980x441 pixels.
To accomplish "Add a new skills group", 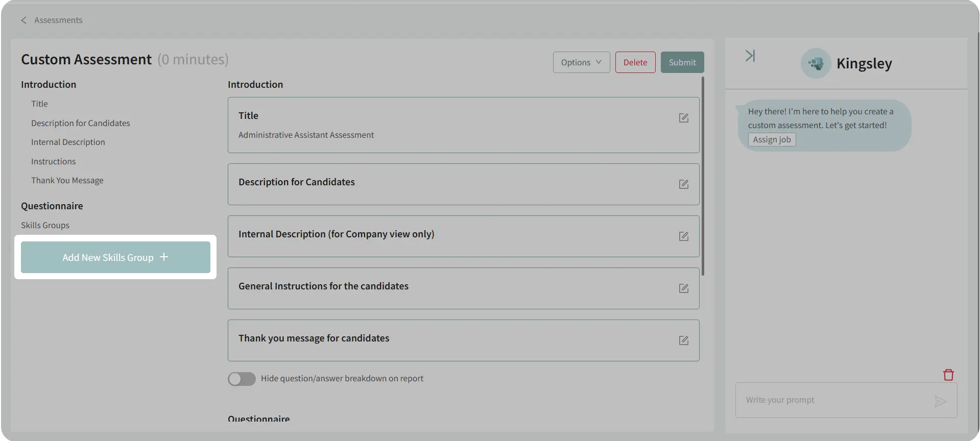I will click(x=115, y=258).
